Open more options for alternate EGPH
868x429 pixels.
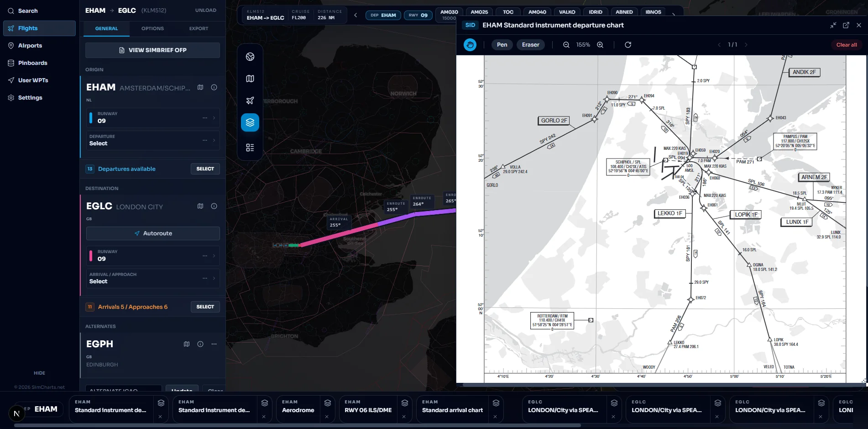tap(214, 344)
